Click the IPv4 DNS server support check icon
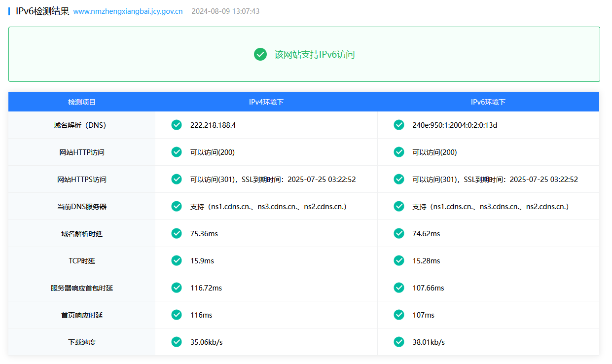 (177, 206)
